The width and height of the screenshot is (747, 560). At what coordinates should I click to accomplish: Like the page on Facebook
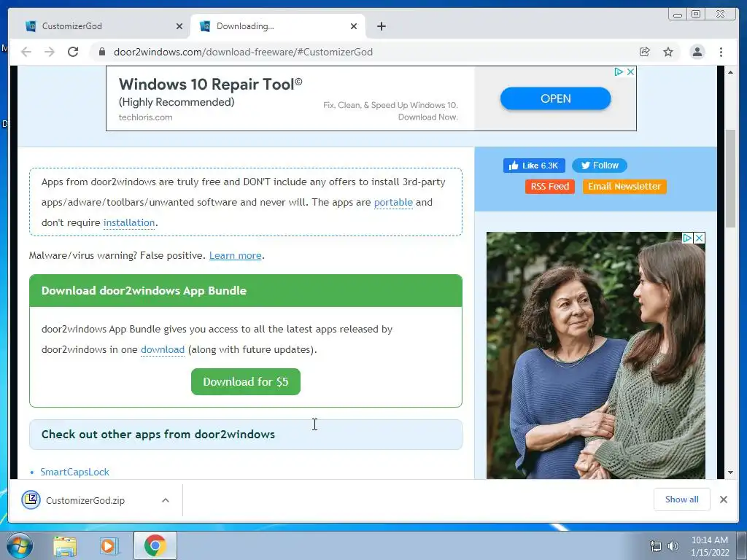click(x=534, y=166)
